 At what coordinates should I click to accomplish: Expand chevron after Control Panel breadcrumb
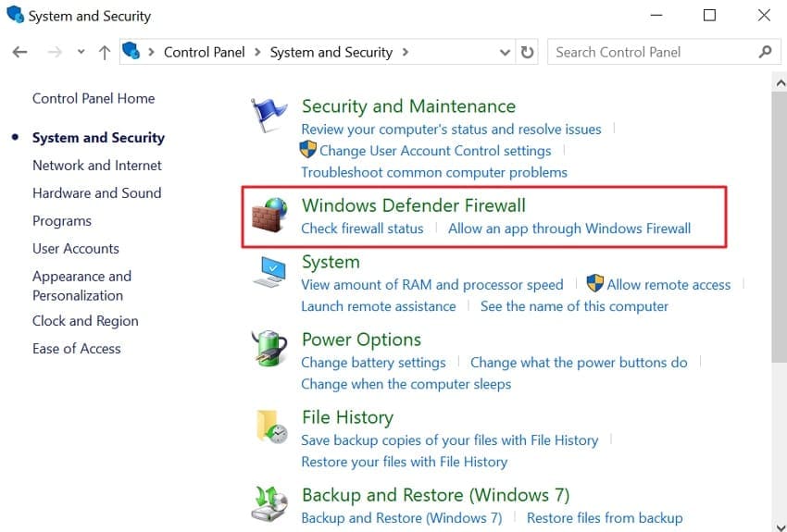point(257,52)
